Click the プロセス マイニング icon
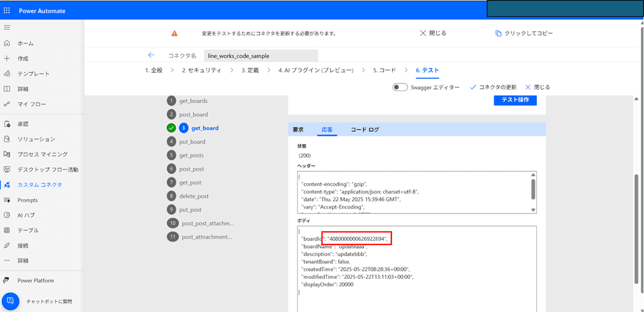This screenshot has height=312, width=644. tap(6, 154)
